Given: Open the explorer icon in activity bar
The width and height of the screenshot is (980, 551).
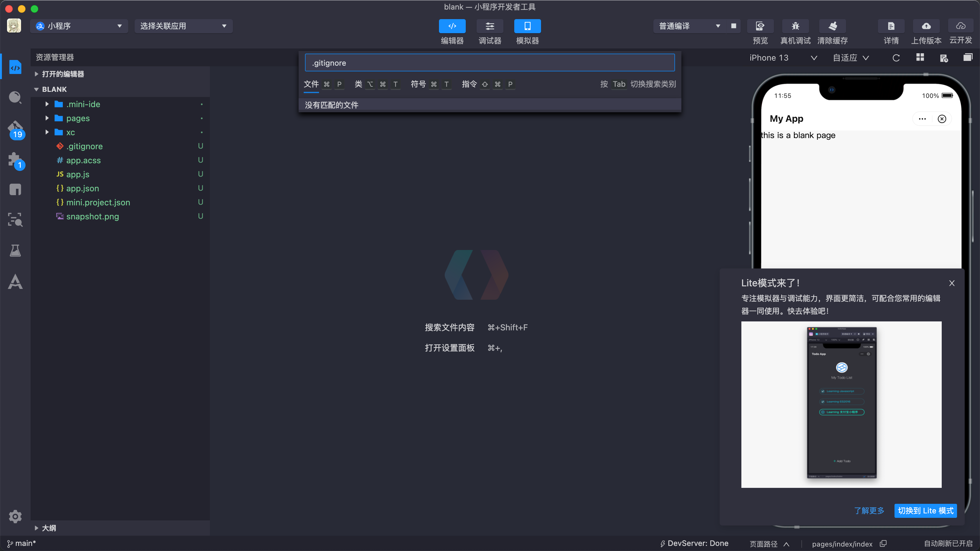Looking at the screenshot, I should pyautogui.click(x=15, y=68).
